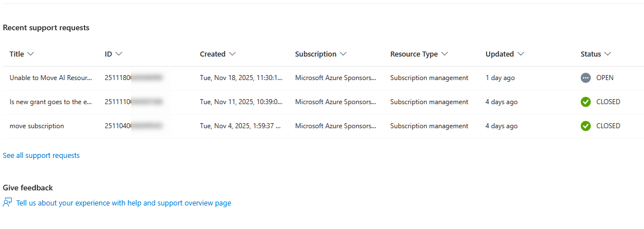Open the Is new grant goes request

click(50, 102)
